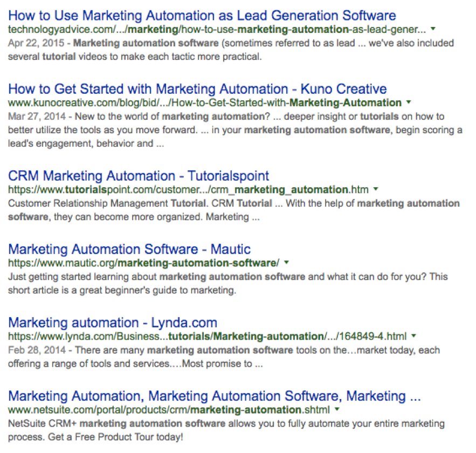Click the technologyadvice.com green URL

coord(217,30)
